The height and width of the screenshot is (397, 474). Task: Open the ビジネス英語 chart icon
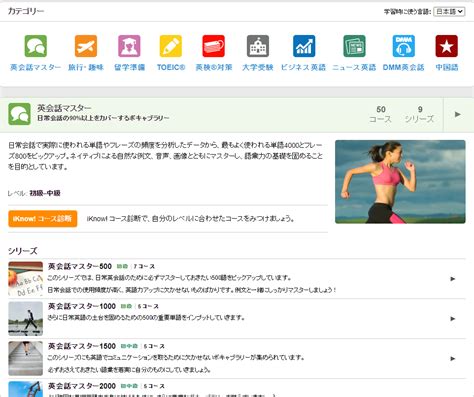point(304,46)
